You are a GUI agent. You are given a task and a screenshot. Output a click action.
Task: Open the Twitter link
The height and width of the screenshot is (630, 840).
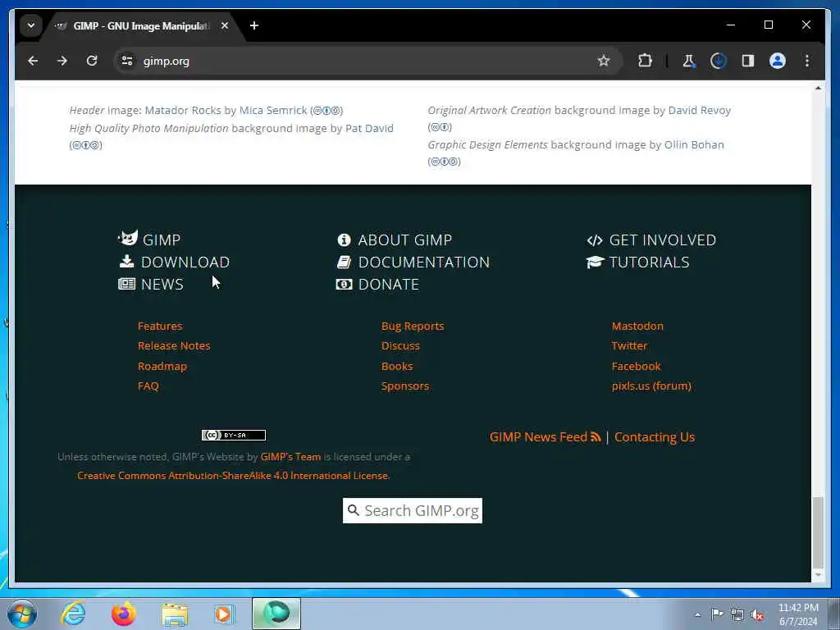(x=629, y=345)
